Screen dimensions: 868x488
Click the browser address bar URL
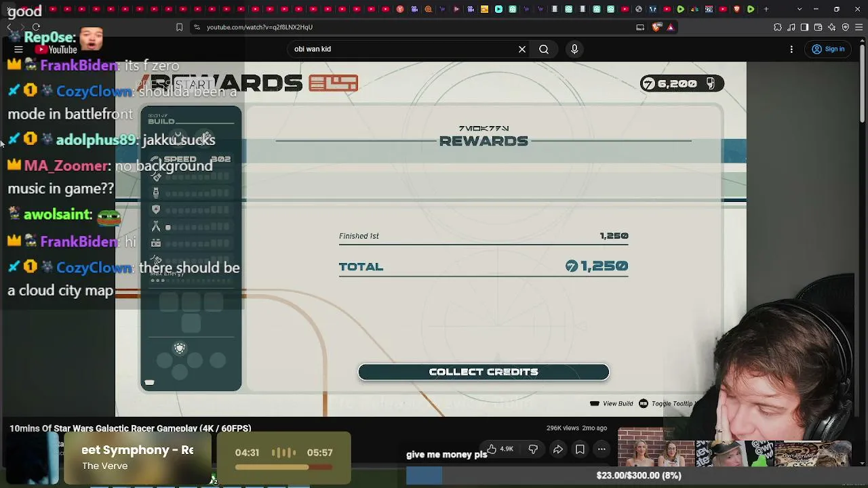tap(260, 27)
